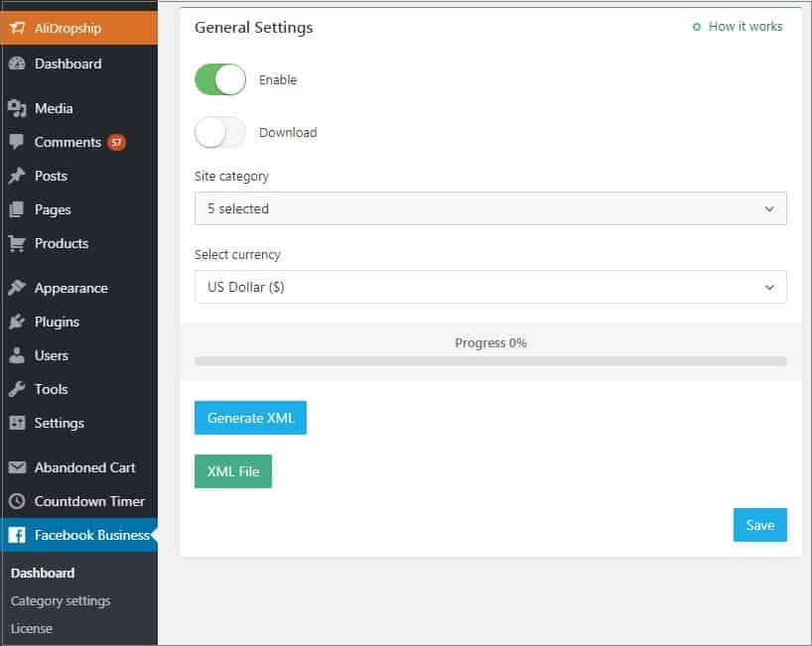812x646 pixels.
Task: Click the Posts pushpin icon
Action: click(x=17, y=176)
